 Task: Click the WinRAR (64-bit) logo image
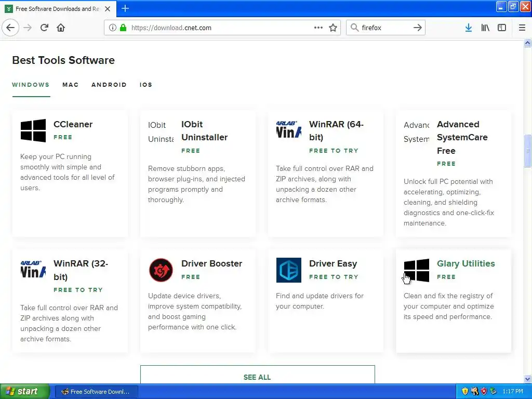(x=288, y=130)
